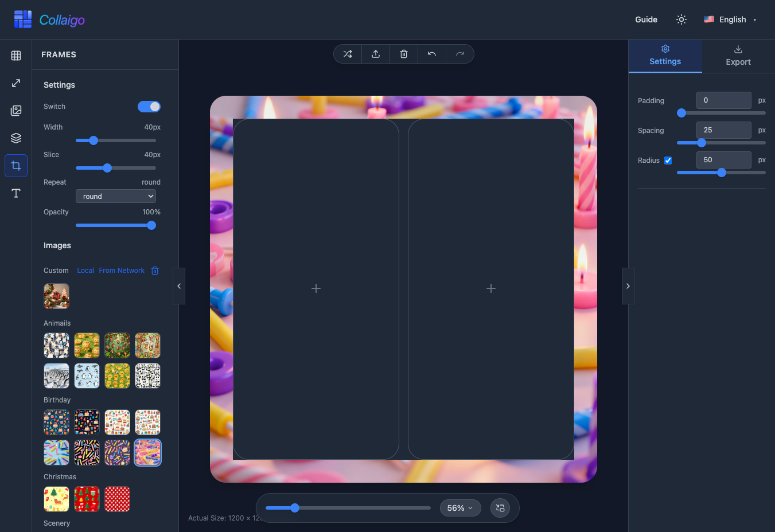
Task: Uncheck the Radius checkbox
Action: [x=668, y=161]
